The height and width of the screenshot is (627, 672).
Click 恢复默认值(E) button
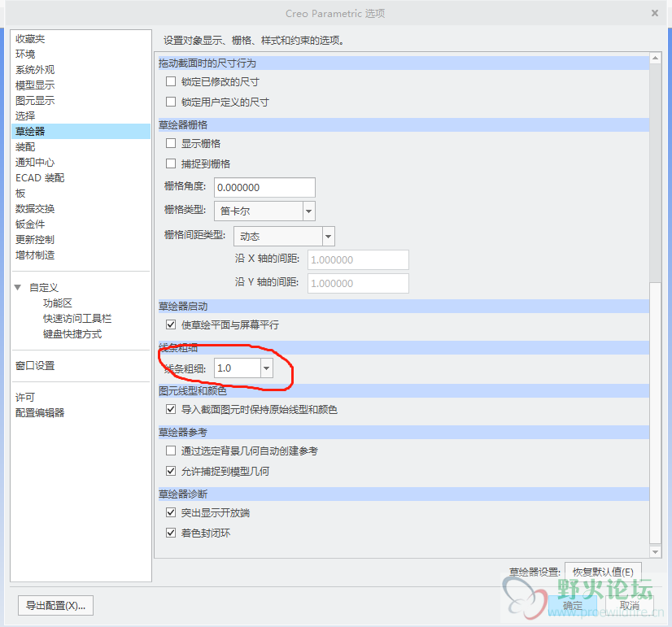tap(603, 572)
